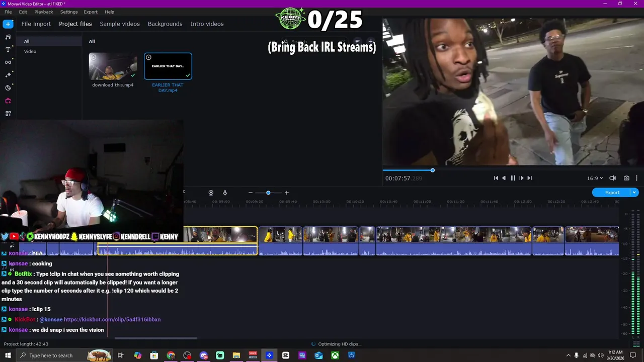Switch to Backgrounds tab

[165, 24]
